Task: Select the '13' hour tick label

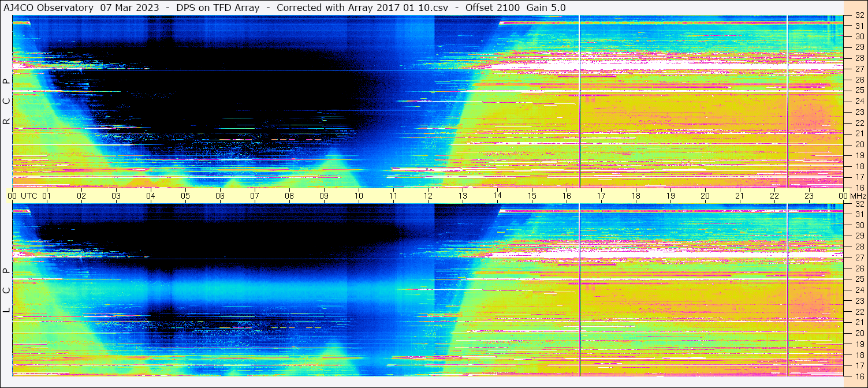Action: (463, 196)
